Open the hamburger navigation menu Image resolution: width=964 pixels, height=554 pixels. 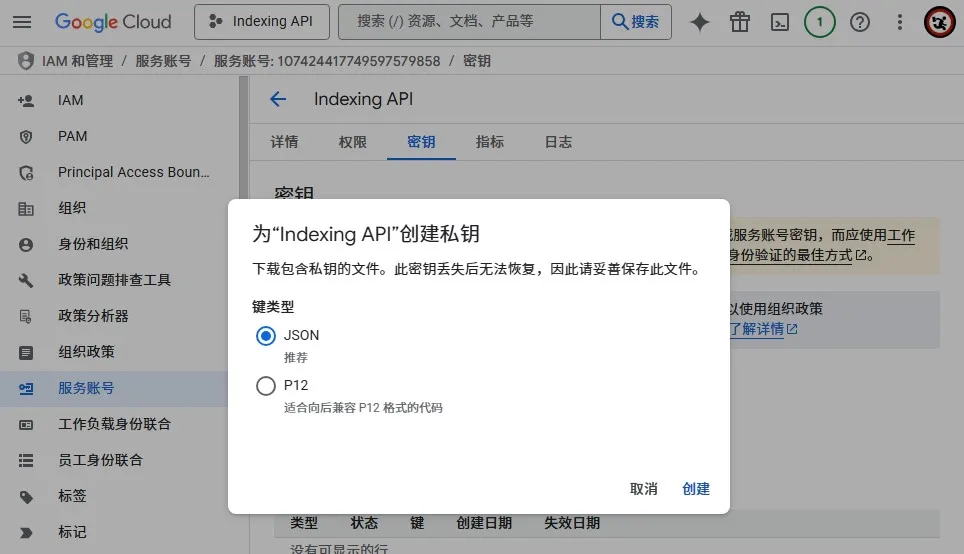point(22,22)
